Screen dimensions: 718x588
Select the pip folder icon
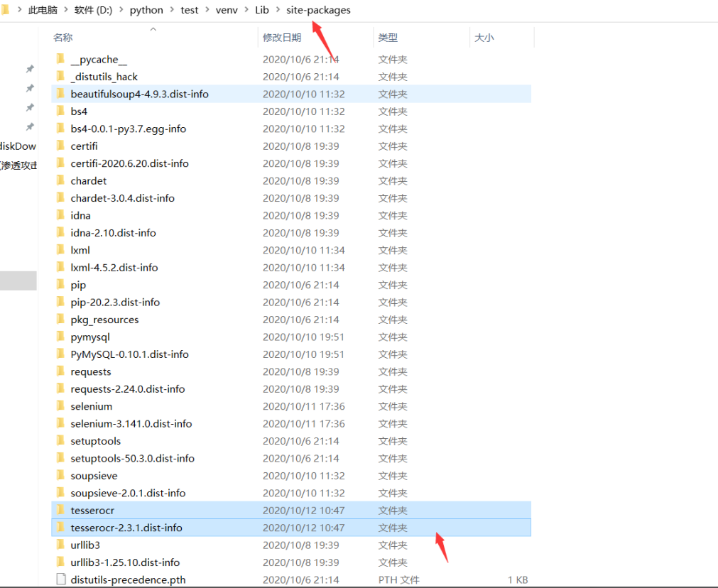click(x=60, y=284)
